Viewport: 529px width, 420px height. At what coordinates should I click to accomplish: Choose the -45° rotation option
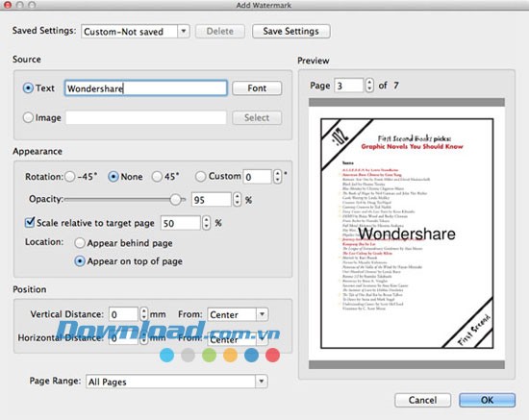70,177
